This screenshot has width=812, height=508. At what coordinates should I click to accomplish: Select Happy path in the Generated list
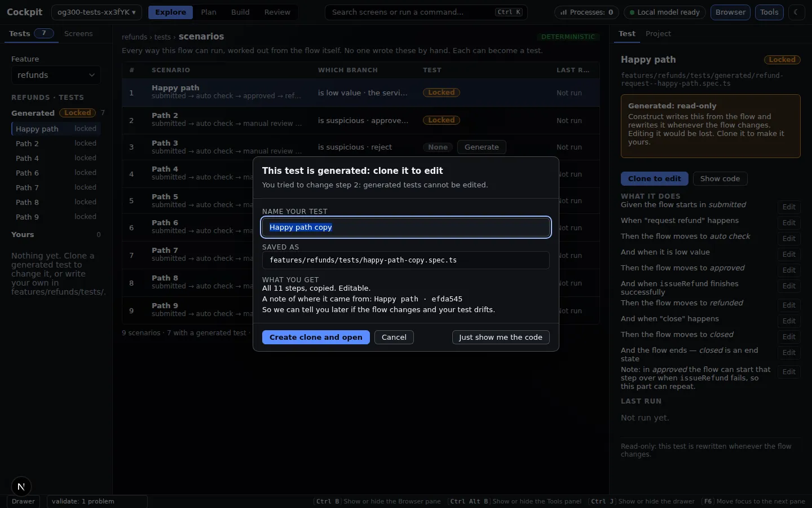pyautogui.click(x=56, y=129)
